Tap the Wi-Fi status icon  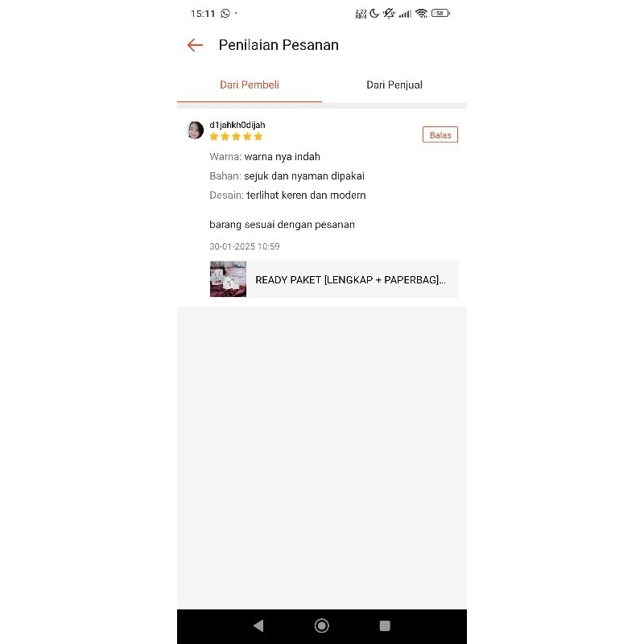pyautogui.click(x=421, y=14)
